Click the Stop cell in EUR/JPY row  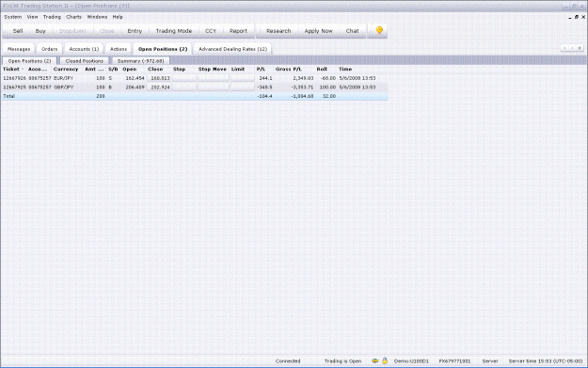point(184,78)
